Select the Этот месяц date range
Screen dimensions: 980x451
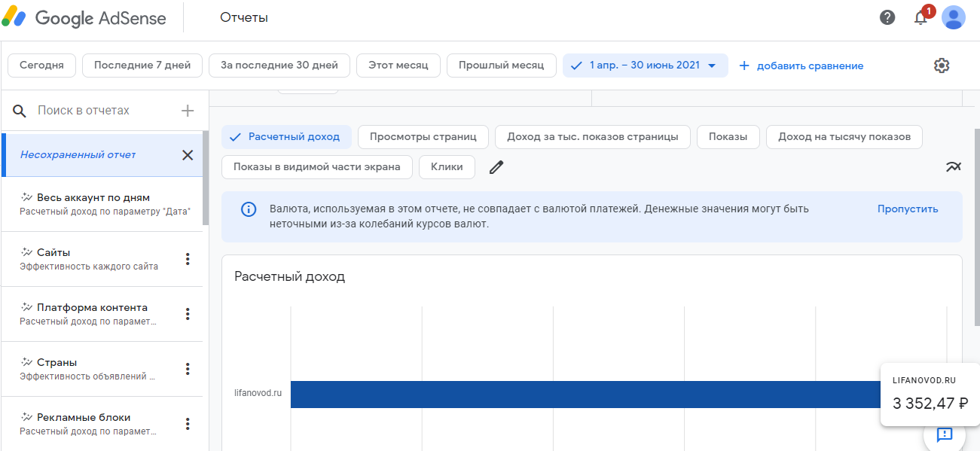(398, 66)
